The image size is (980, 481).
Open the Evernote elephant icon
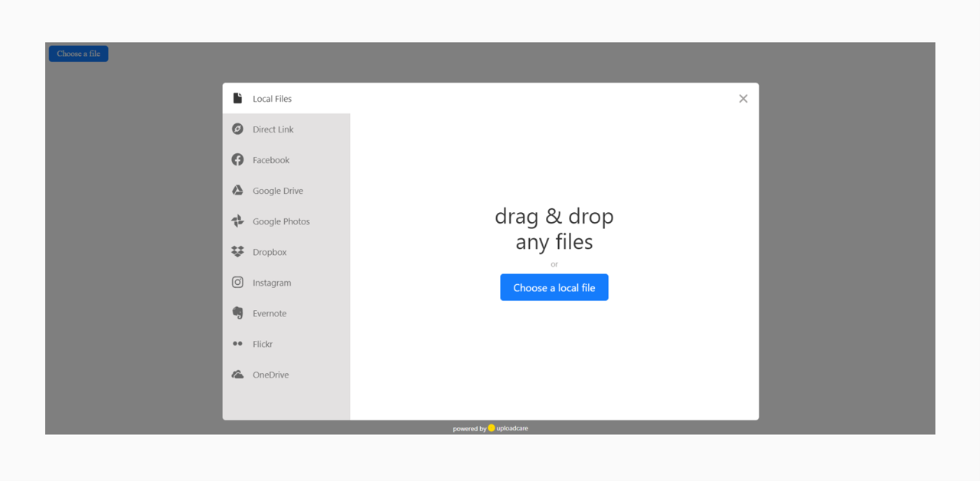238,312
